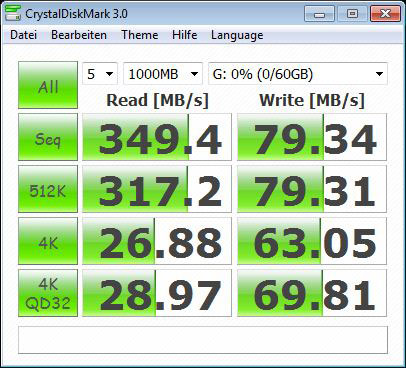The image size is (406, 368).
Task: Close the CrystalDiskMark window
Action: point(385,14)
